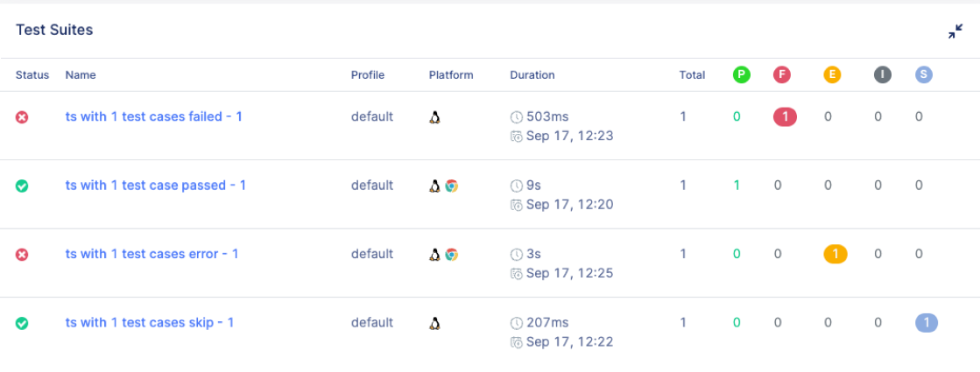Sort by the Duration column header

[x=532, y=75]
